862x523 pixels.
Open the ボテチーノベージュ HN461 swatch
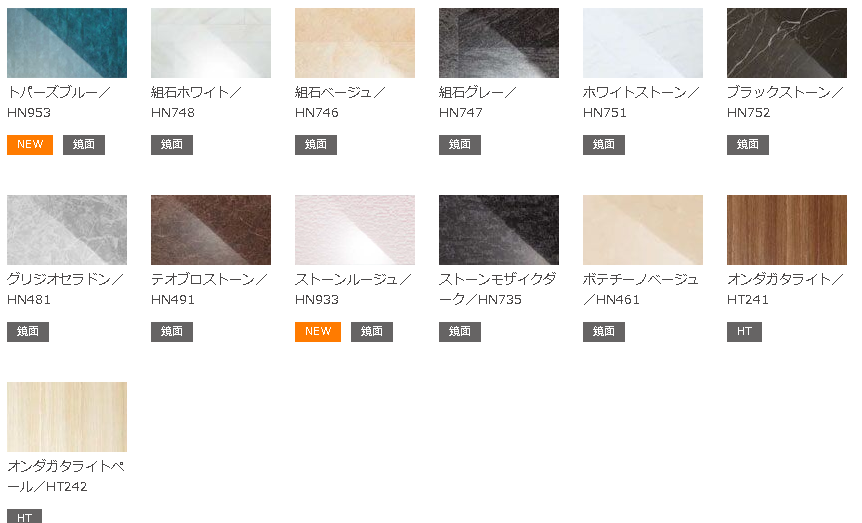(x=643, y=230)
